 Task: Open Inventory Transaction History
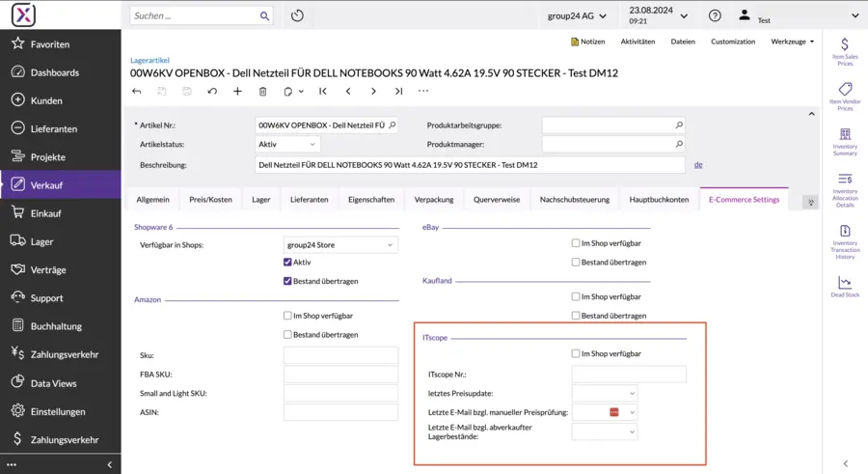[845, 241]
